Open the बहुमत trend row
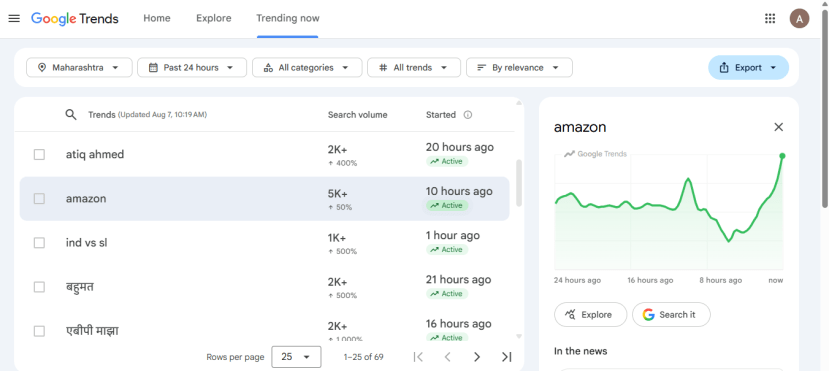This screenshot has height=371, width=829. [x=264, y=287]
